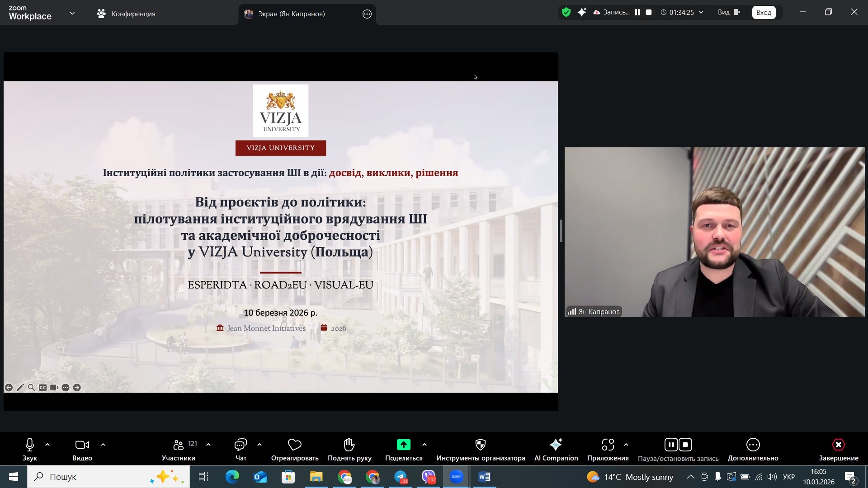
Task: Switch to the Конференция tab
Action: pos(127,14)
